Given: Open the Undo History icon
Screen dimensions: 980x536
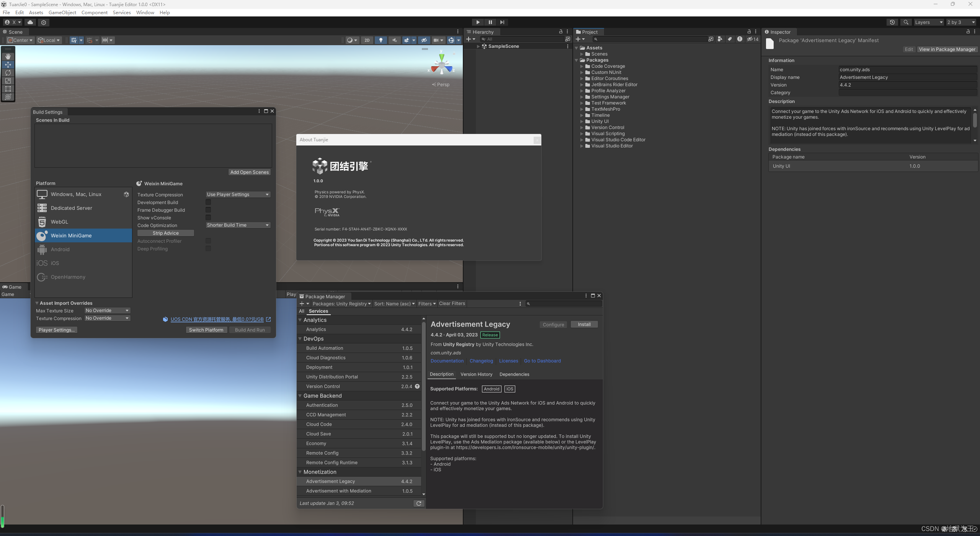Looking at the screenshot, I should click(x=892, y=22).
